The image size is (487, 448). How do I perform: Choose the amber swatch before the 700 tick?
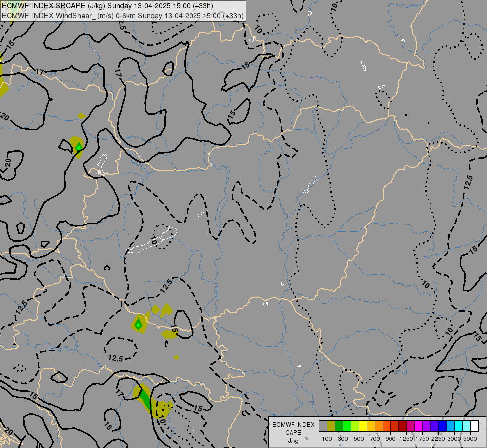[x=371, y=426]
